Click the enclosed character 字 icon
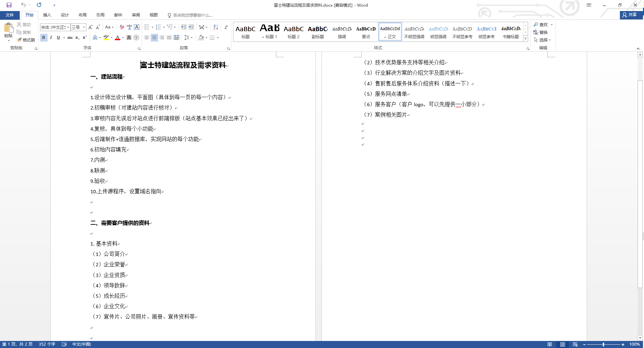The image size is (644, 348). tap(136, 38)
